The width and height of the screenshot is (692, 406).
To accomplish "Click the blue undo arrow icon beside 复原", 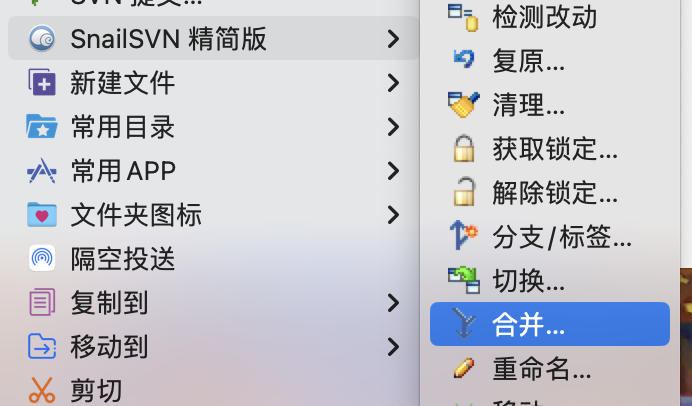I will coord(464,59).
